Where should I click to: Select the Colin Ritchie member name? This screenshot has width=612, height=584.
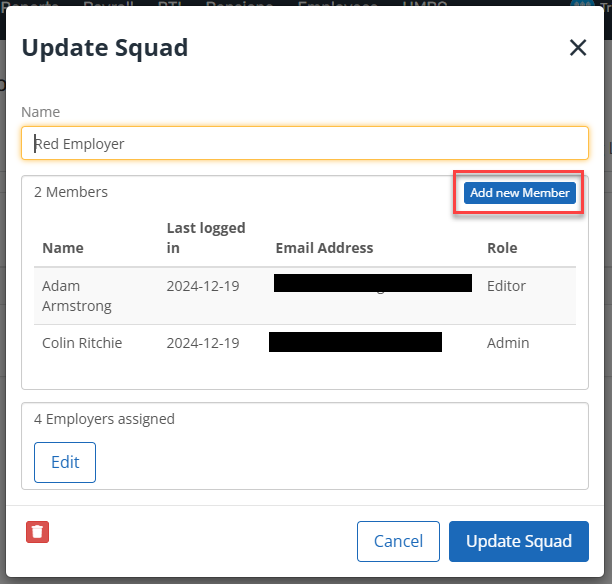tap(82, 343)
